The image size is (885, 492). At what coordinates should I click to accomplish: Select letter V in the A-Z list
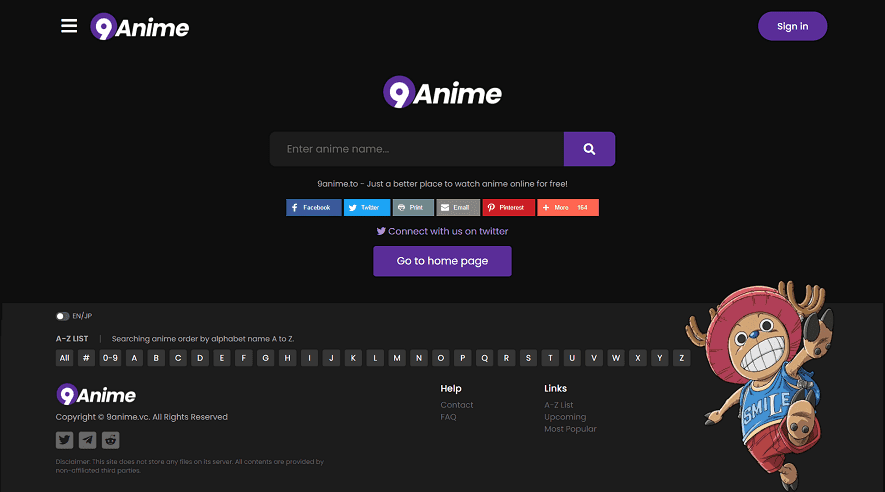594,358
